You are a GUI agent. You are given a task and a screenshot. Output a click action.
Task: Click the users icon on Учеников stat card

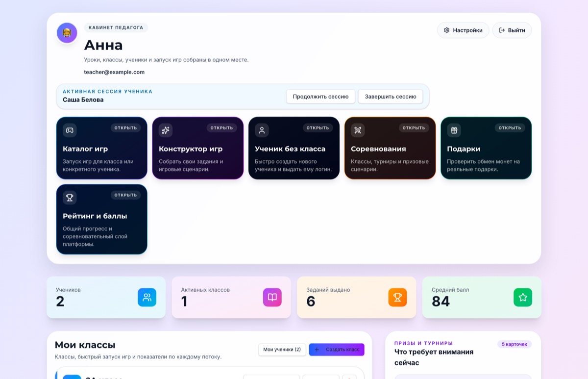click(147, 297)
